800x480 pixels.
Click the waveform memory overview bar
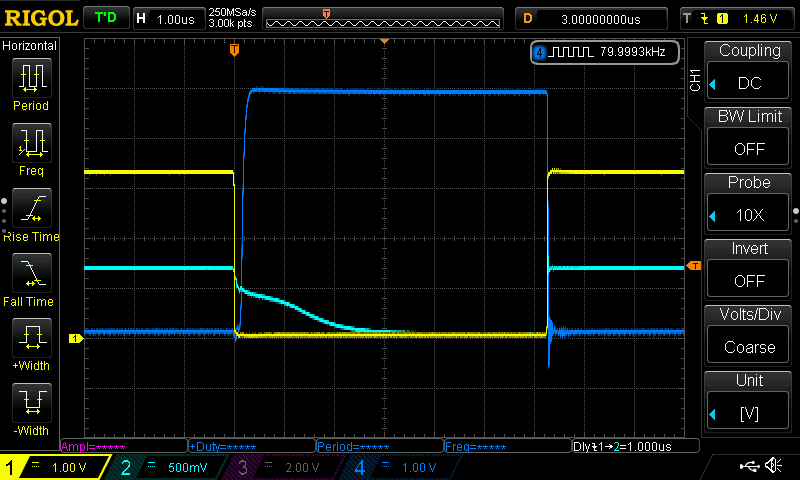click(x=383, y=19)
